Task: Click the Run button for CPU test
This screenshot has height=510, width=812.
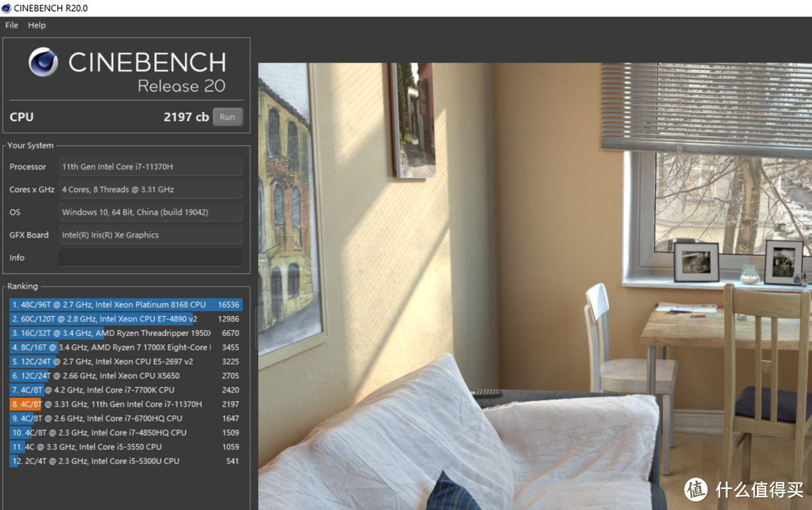Action: [x=227, y=117]
